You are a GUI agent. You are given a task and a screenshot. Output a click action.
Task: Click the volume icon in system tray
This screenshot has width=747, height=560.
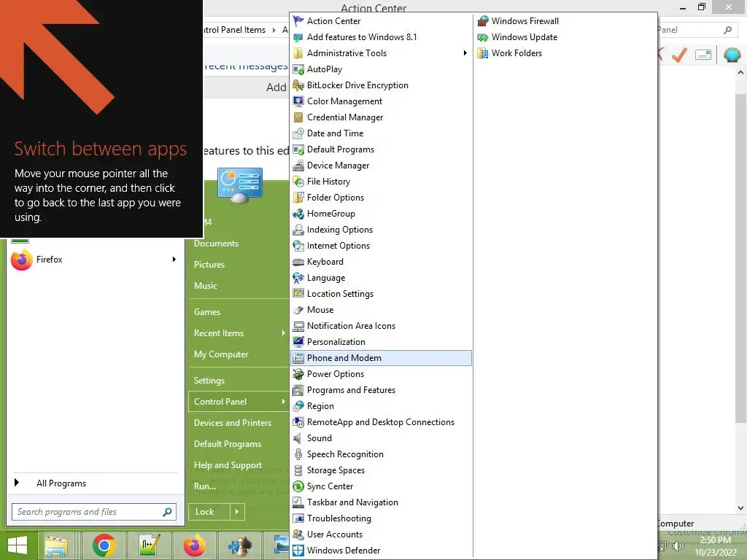(x=678, y=547)
